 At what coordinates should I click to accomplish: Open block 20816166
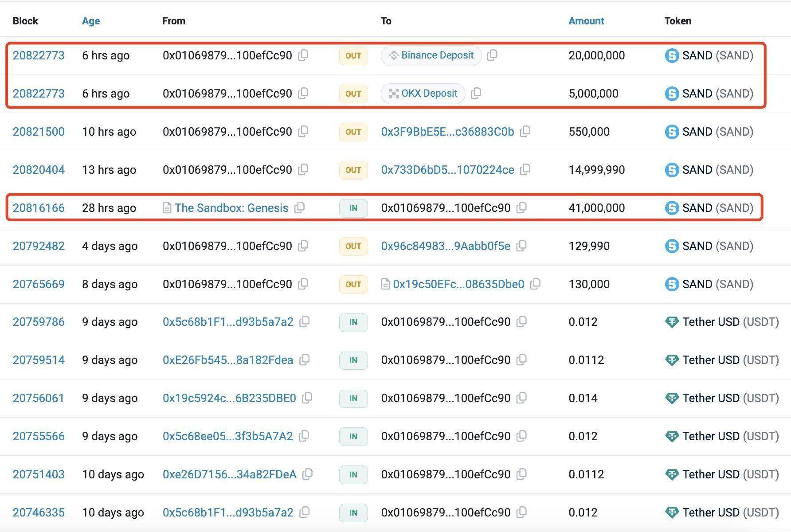(39, 208)
